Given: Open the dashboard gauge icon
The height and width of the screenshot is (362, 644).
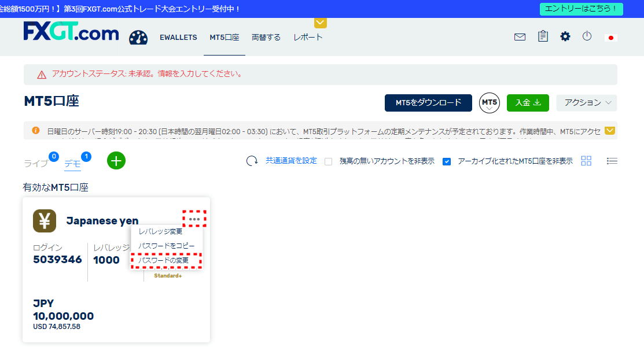Looking at the screenshot, I should [x=138, y=38].
